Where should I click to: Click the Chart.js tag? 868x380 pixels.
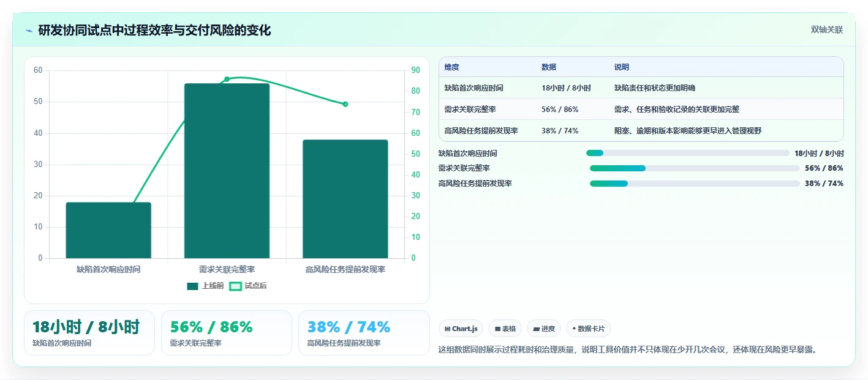coord(461,329)
